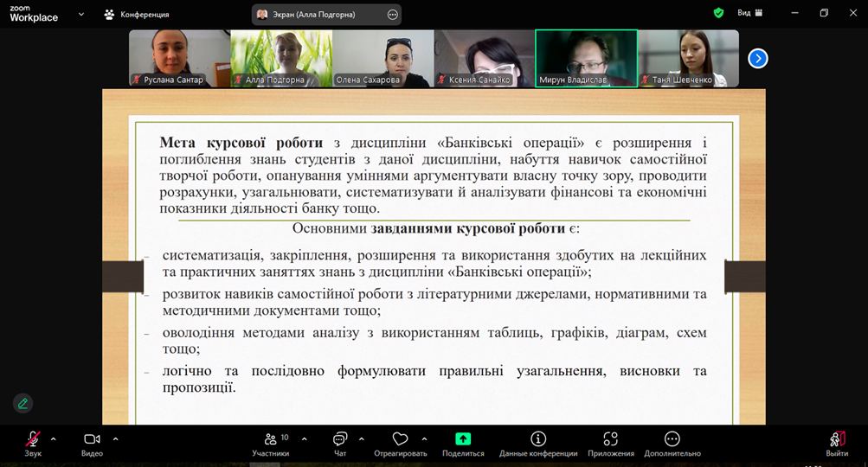
Task: Expand arrow next to Участники
Action: tap(305, 439)
